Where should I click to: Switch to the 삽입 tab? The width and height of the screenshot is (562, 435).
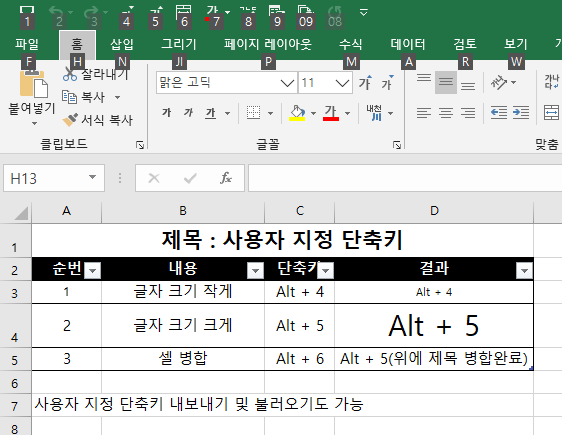(x=122, y=44)
